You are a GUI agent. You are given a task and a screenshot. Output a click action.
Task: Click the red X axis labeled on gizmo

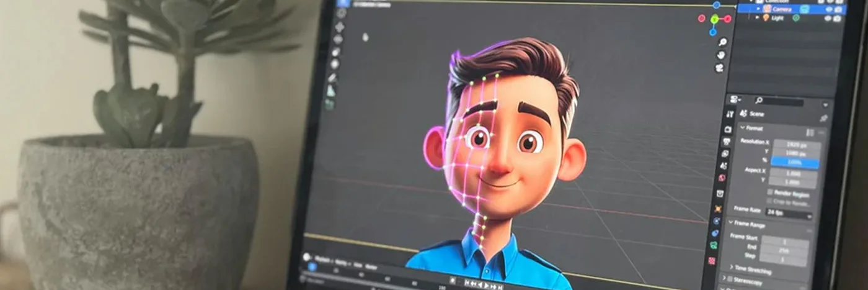(x=728, y=19)
